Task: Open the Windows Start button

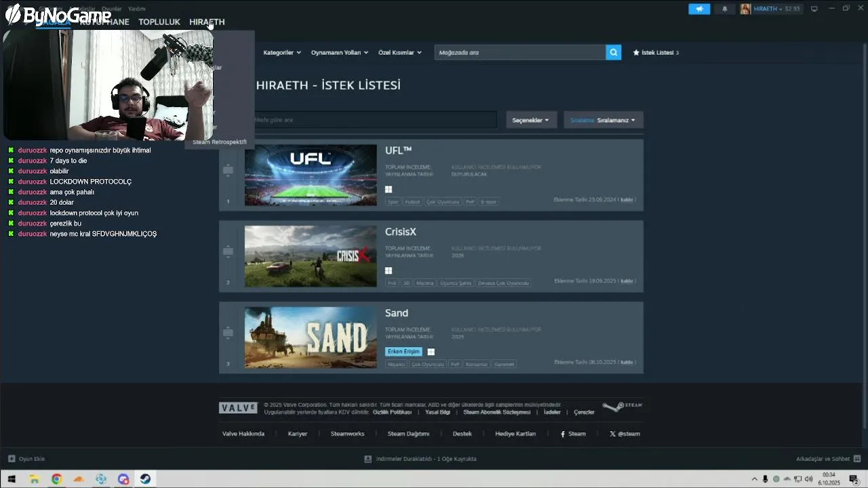Action: coord(12,479)
